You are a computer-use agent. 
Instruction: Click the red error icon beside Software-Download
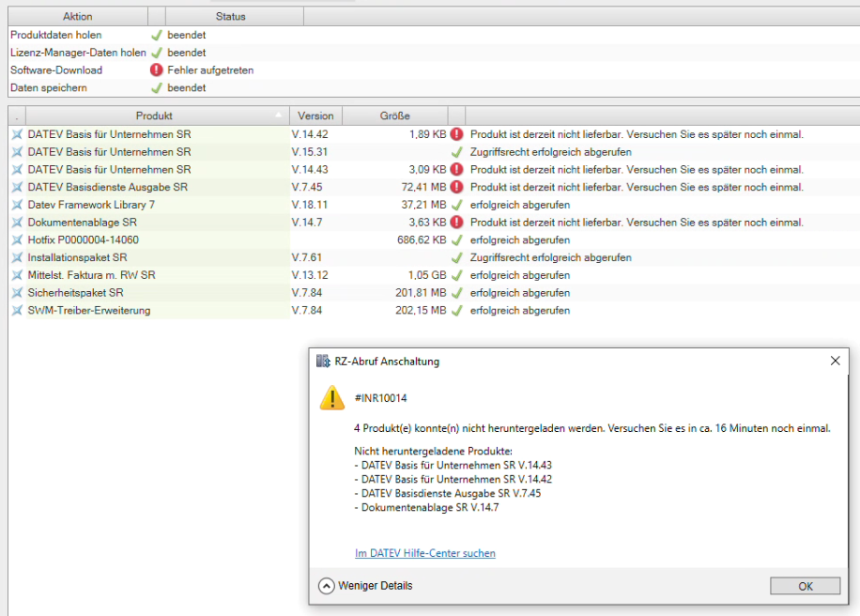(157, 70)
